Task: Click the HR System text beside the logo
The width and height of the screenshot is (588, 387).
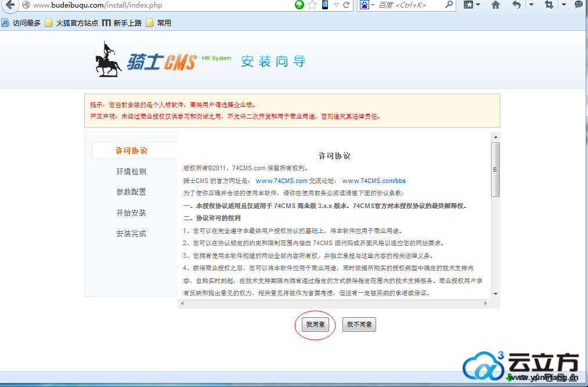Action: [x=217, y=58]
